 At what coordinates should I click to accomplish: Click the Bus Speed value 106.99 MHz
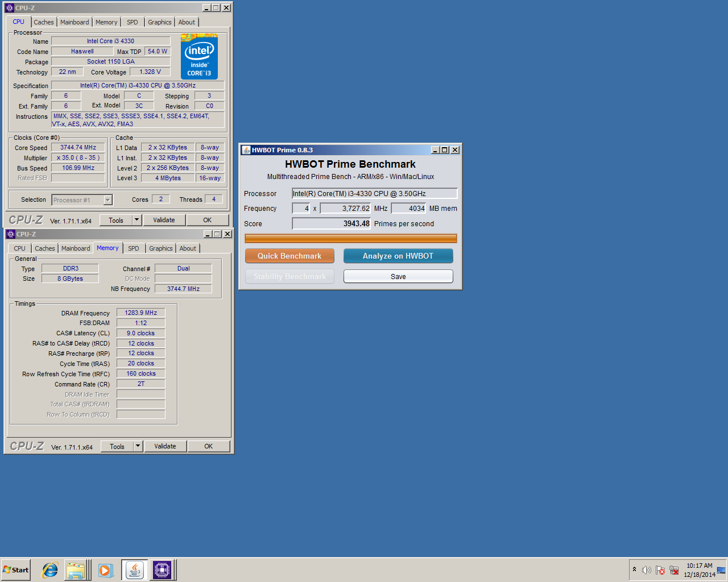point(78,168)
